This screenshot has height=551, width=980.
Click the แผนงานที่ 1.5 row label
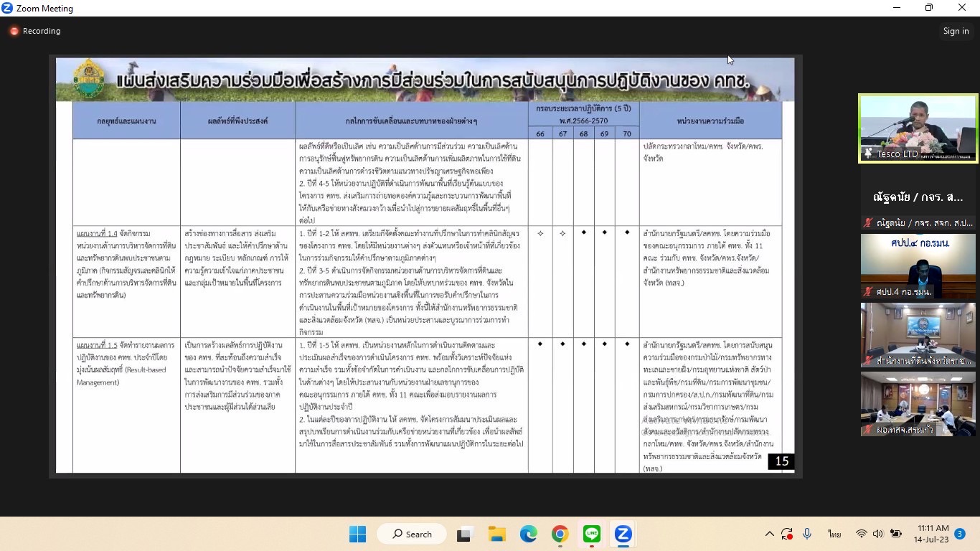[x=97, y=345]
